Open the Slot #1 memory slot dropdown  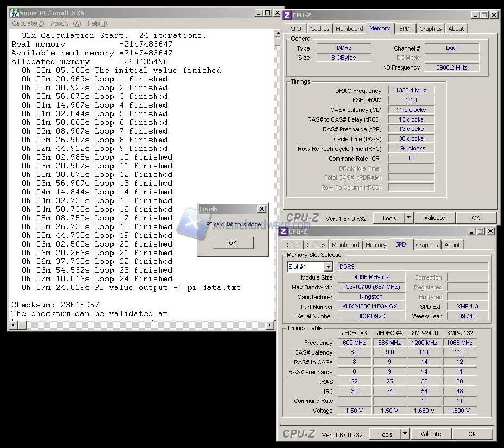(328, 267)
